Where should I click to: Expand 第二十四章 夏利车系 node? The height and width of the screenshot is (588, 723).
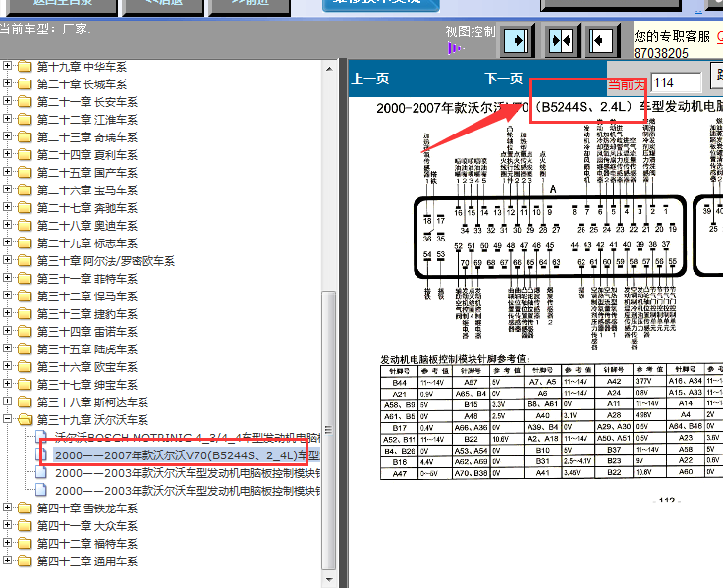tap(7, 154)
